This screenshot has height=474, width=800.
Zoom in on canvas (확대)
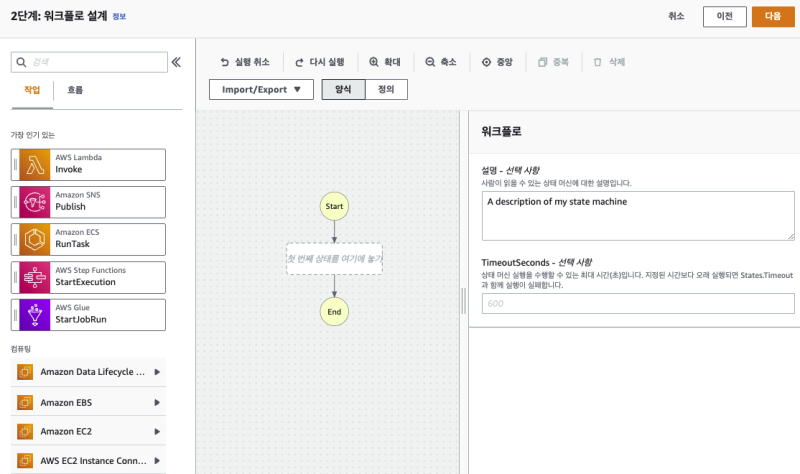click(x=385, y=62)
